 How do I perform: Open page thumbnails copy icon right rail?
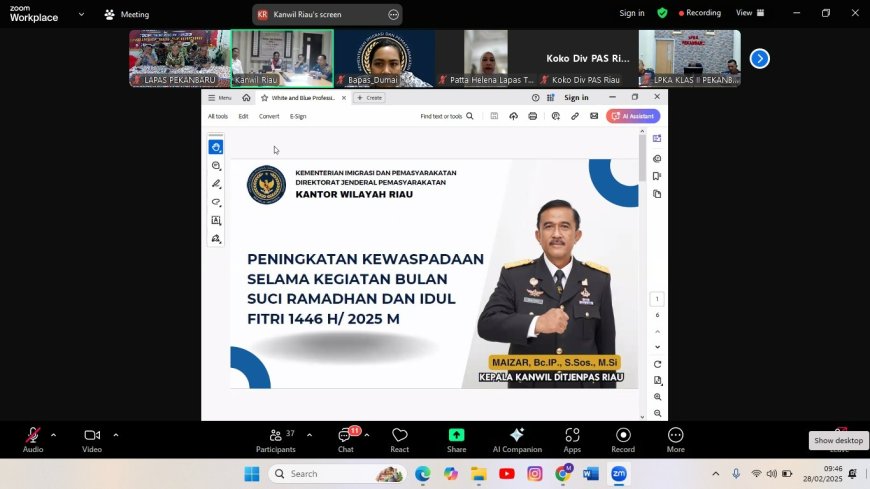tap(657, 194)
